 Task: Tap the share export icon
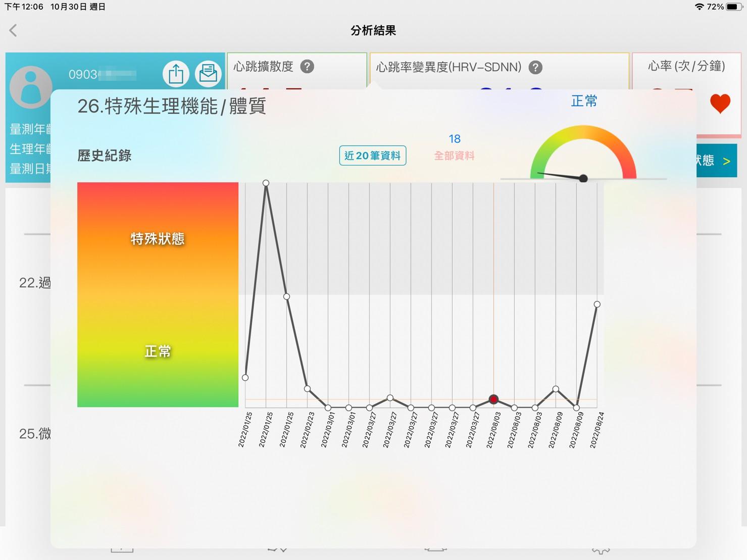click(176, 74)
